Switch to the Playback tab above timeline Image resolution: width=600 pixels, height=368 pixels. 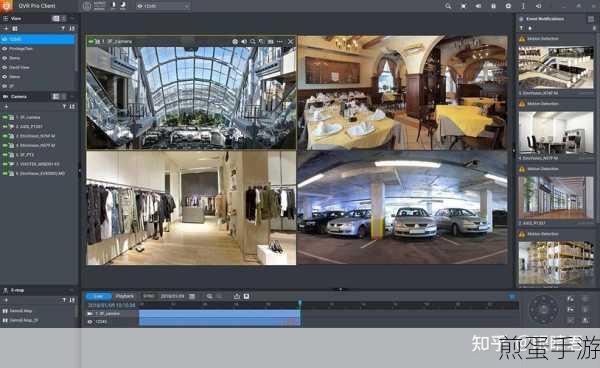(125, 296)
